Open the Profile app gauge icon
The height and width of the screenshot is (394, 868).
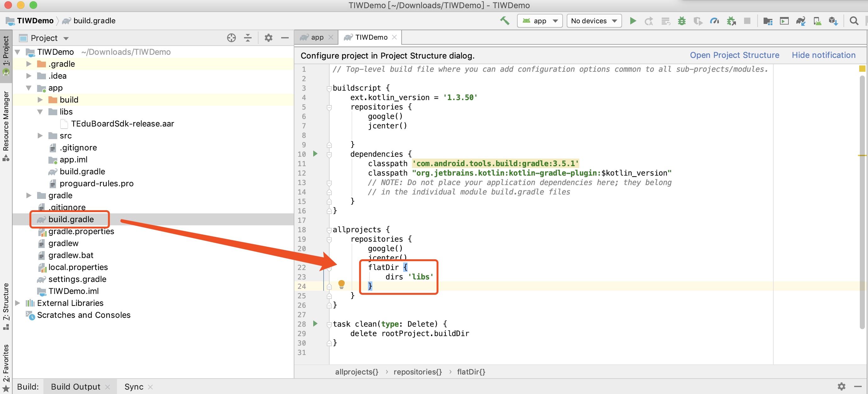714,21
